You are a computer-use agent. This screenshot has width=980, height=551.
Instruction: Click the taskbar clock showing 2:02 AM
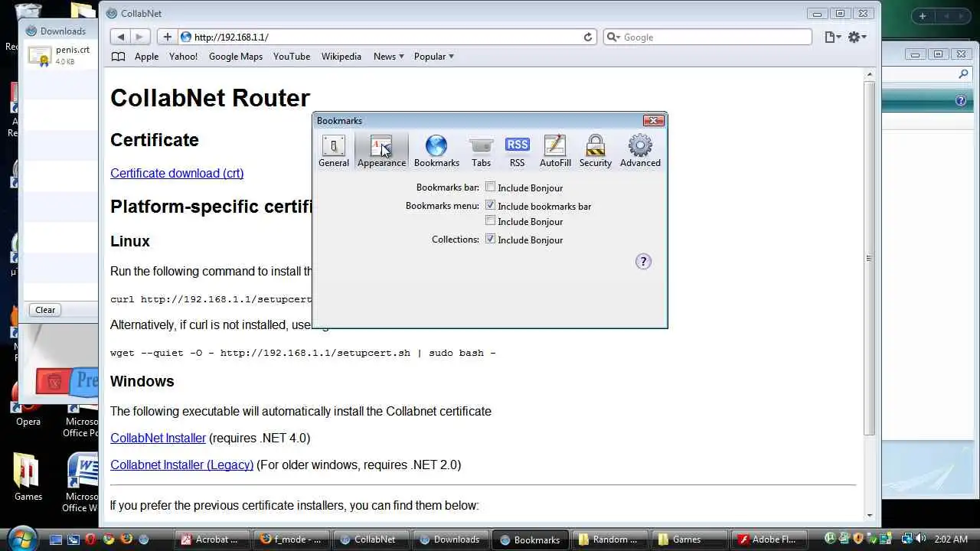[951, 540]
